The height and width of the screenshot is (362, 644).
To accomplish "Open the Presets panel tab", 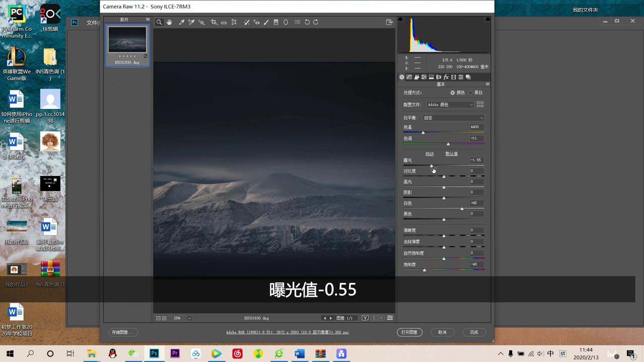I will coord(461,77).
